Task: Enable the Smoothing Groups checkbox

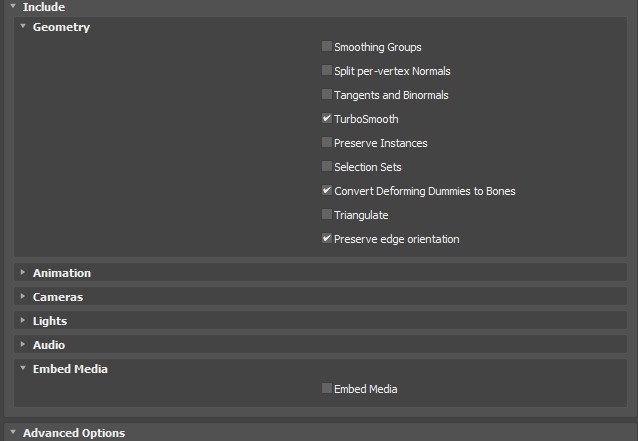Action: click(x=327, y=46)
